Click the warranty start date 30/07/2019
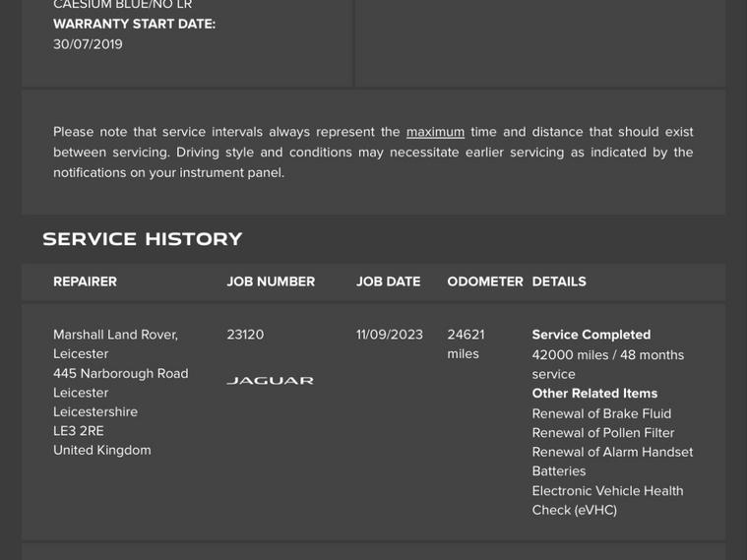The image size is (747, 560). click(x=88, y=44)
